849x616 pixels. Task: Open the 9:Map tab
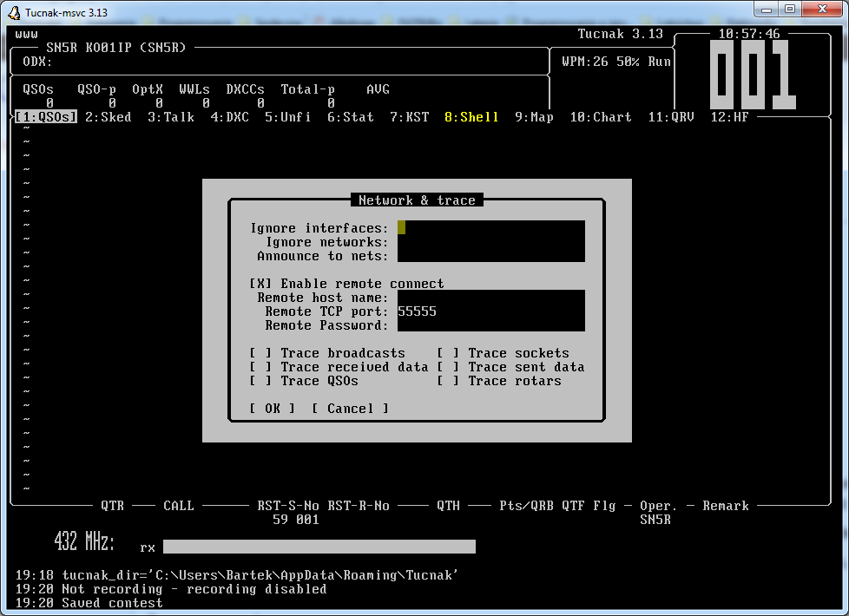pos(534,117)
